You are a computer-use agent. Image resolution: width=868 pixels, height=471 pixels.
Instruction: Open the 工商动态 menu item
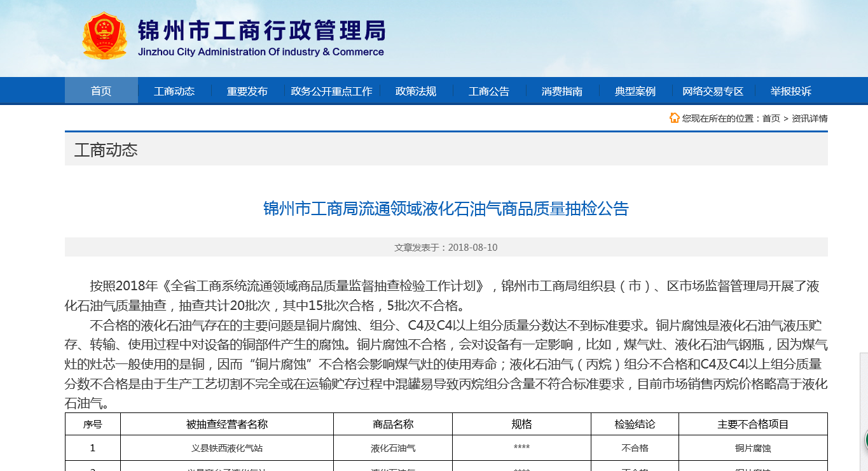pos(174,91)
